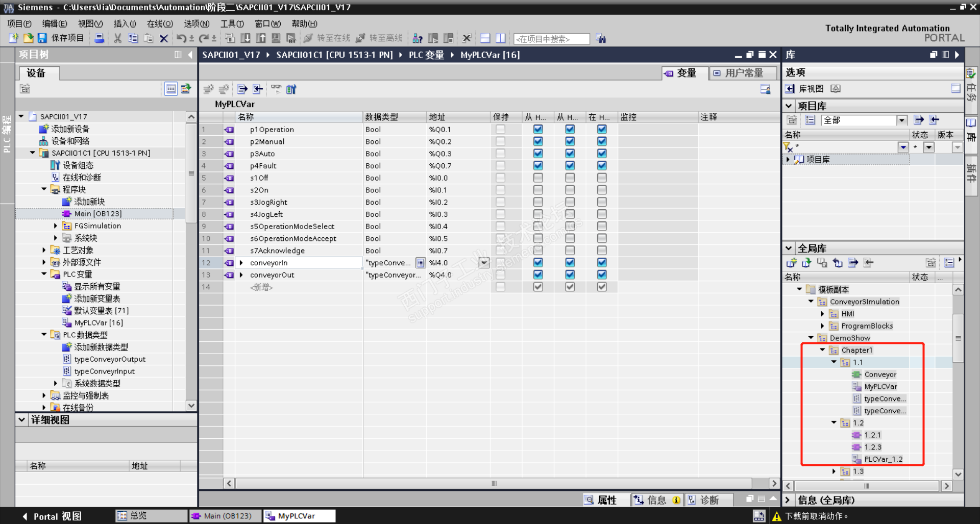Viewport: 980px width, 524px height.
Task: Click the delete X icon beside paste
Action: coord(164,38)
